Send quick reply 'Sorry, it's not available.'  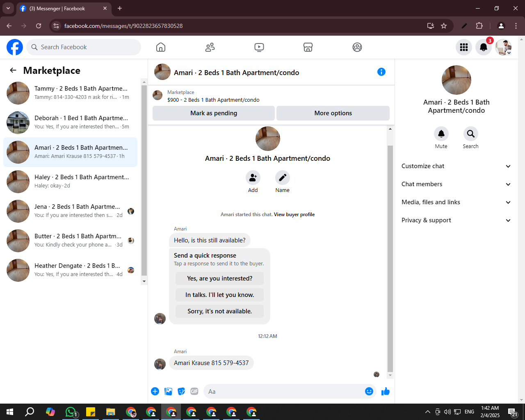point(220,311)
